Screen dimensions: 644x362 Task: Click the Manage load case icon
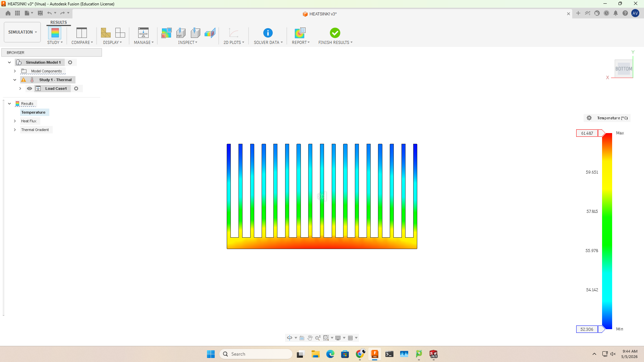143,33
